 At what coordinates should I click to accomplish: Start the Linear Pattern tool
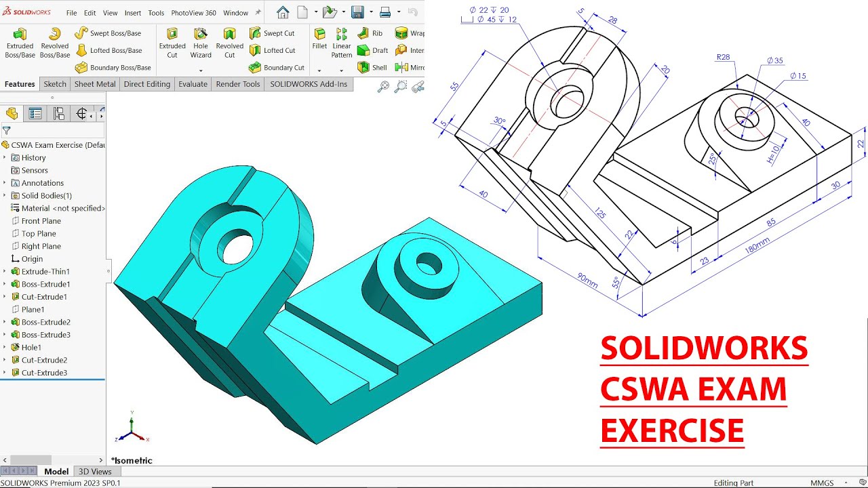342,43
